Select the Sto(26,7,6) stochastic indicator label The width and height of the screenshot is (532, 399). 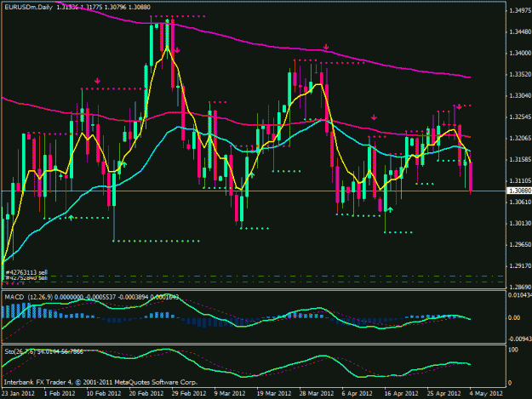20,352
